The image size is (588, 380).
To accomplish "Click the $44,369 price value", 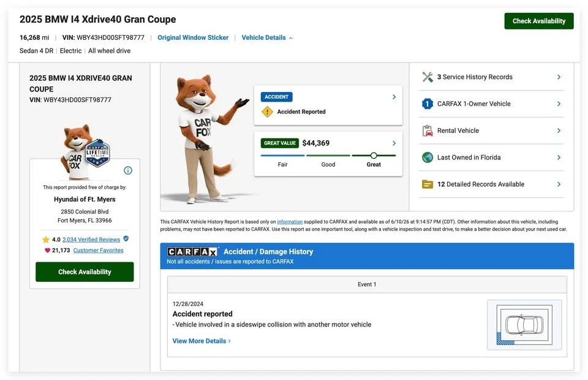I will pyautogui.click(x=316, y=143).
